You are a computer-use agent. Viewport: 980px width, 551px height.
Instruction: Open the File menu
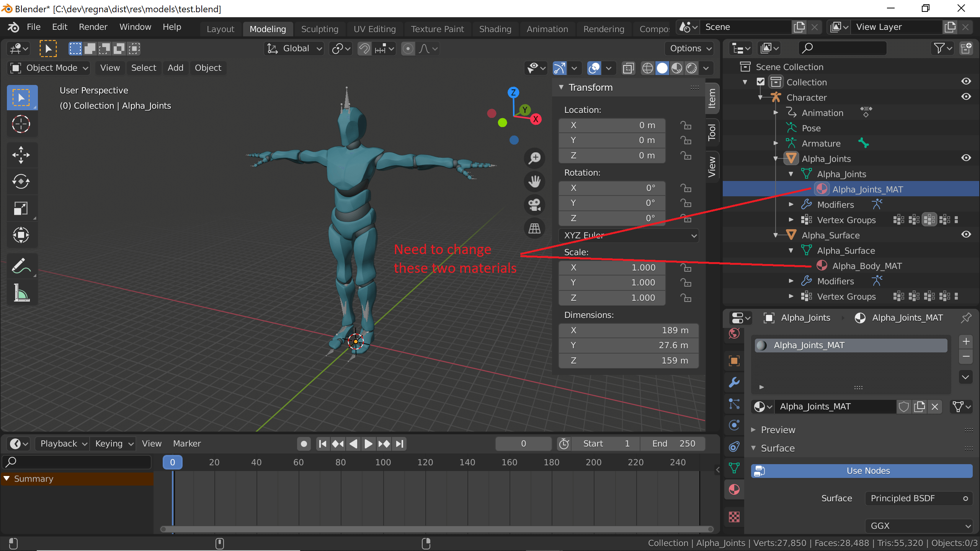coord(33,27)
